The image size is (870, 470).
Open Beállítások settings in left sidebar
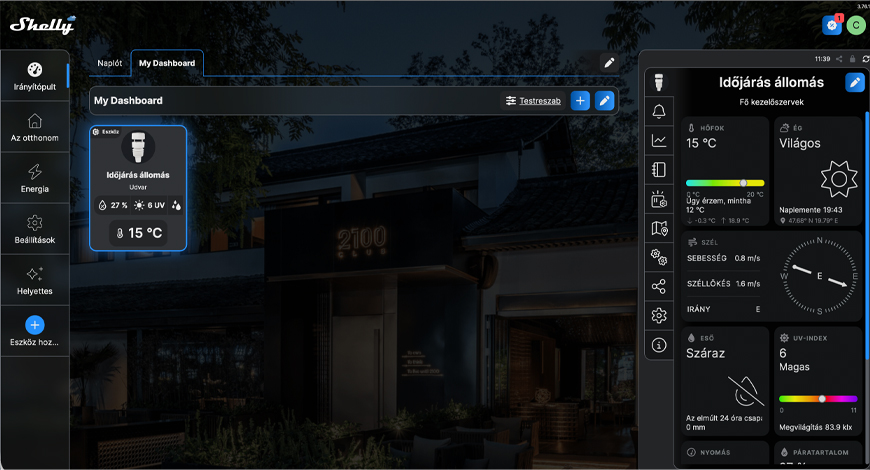click(34, 229)
